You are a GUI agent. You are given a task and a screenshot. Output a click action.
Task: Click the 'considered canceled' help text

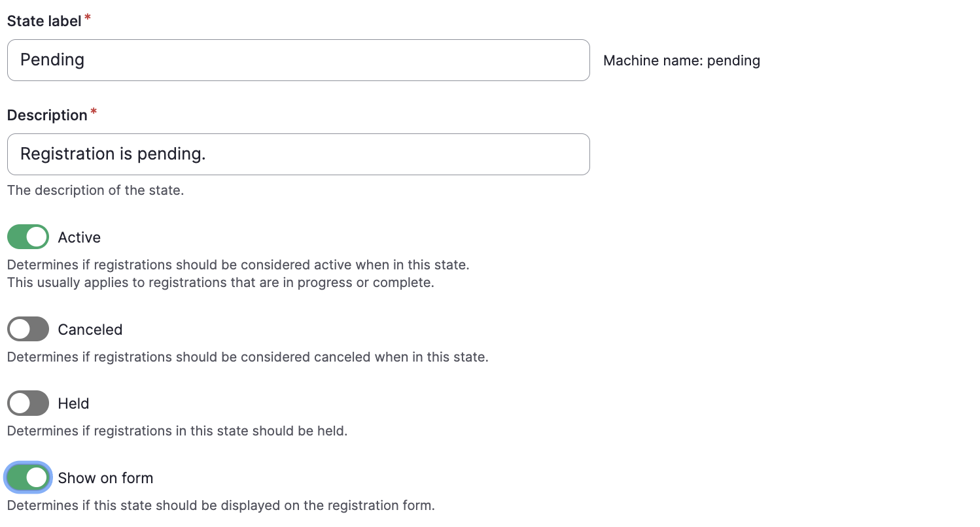click(x=247, y=357)
